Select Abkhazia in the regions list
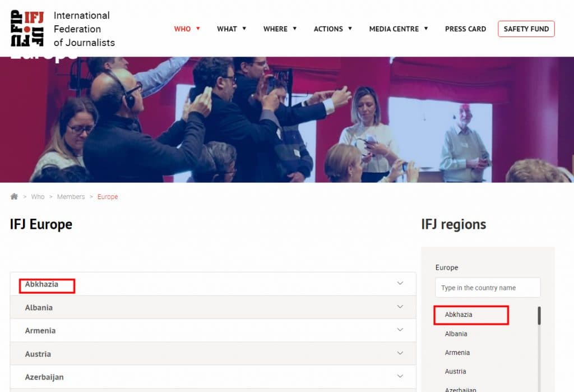The height and width of the screenshot is (392, 574). (x=459, y=315)
